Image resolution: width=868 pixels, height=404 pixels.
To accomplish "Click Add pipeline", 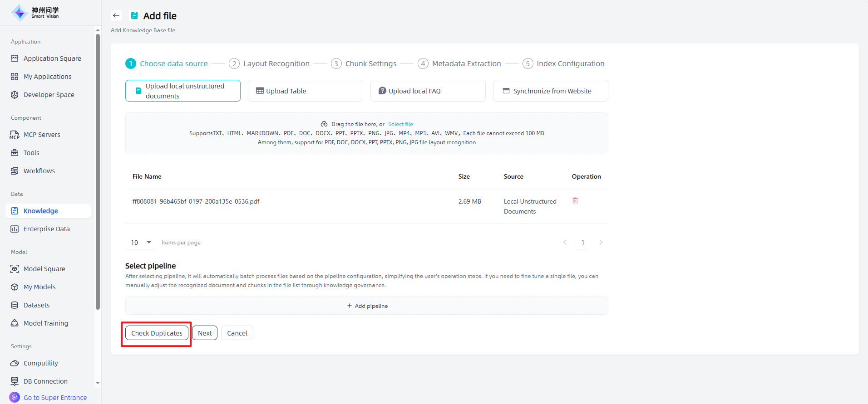I will click(367, 306).
